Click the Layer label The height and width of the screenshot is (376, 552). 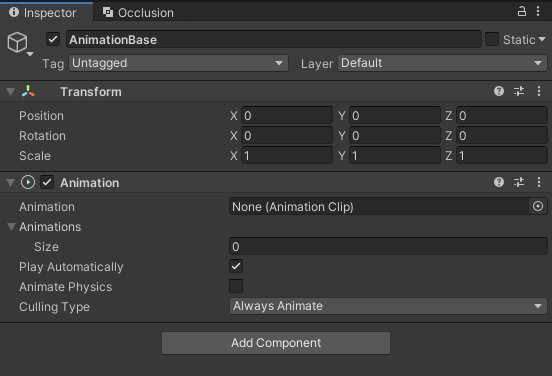coord(317,64)
